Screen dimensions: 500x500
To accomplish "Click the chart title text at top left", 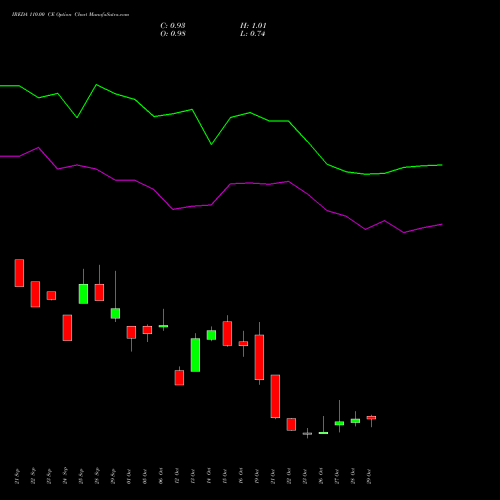I will tap(70, 15).
